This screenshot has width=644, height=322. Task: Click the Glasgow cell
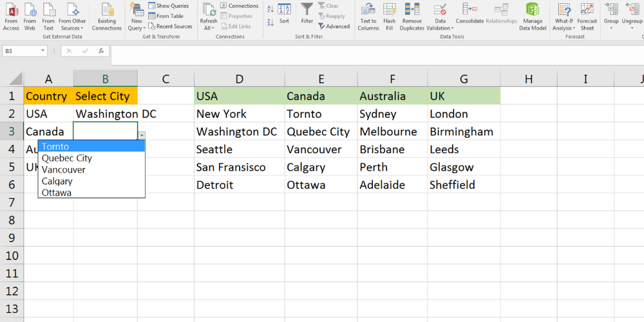(464, 167)
